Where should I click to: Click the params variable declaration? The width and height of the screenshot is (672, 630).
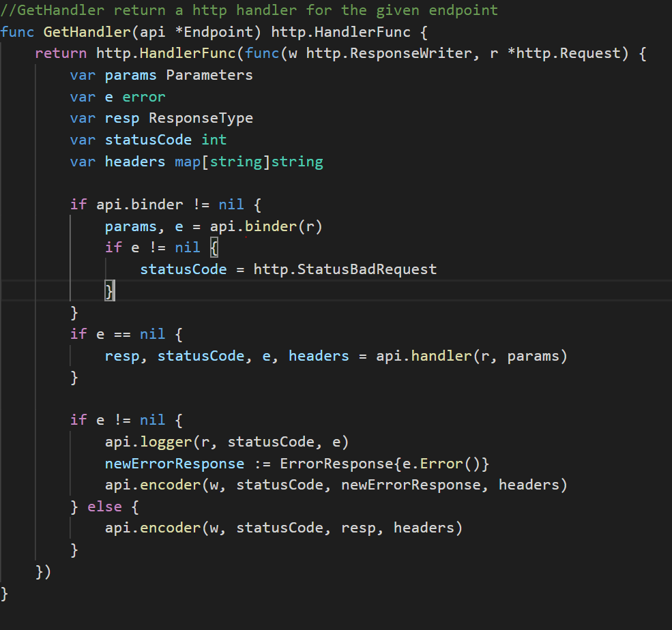[130, 75]
